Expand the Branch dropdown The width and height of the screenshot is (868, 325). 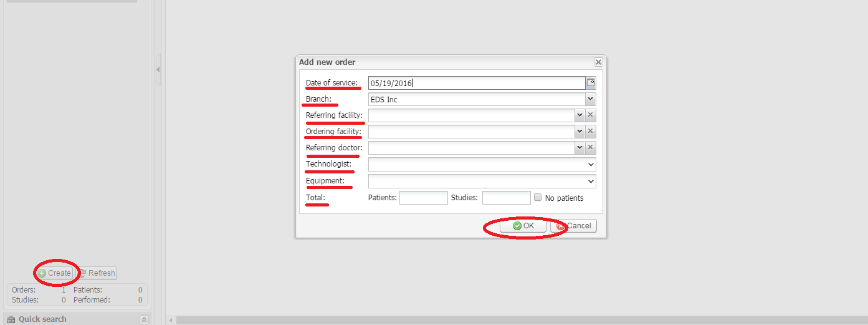(590, 99)
